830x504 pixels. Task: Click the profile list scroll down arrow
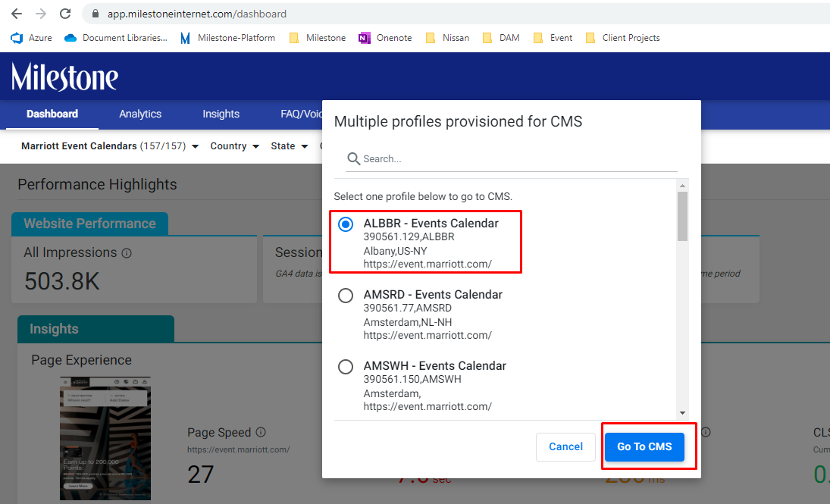click(x=682, y=413)
